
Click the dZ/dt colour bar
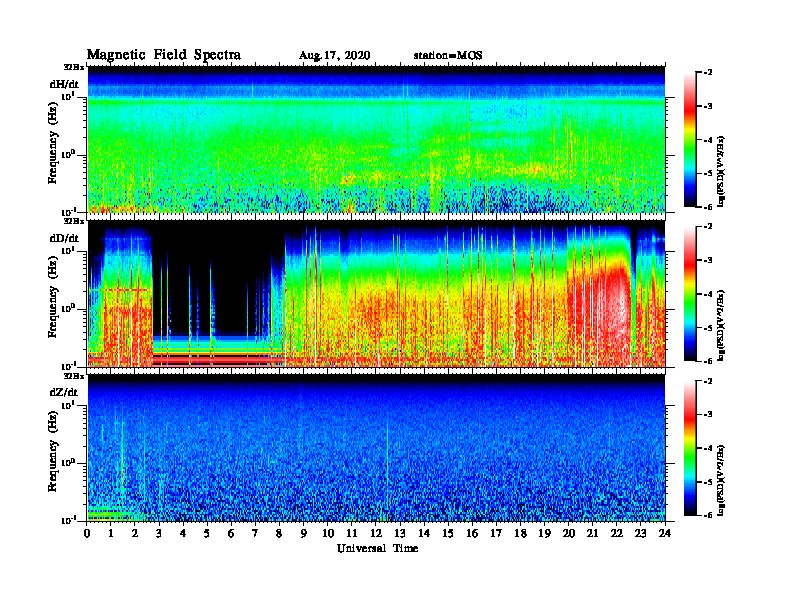(690, 448)
